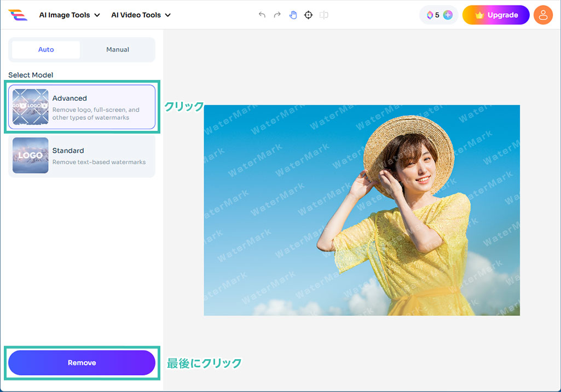561x392 pixels.
Task: Open the AI Image Tools dropdown
Action: click(x=70, y=15)
